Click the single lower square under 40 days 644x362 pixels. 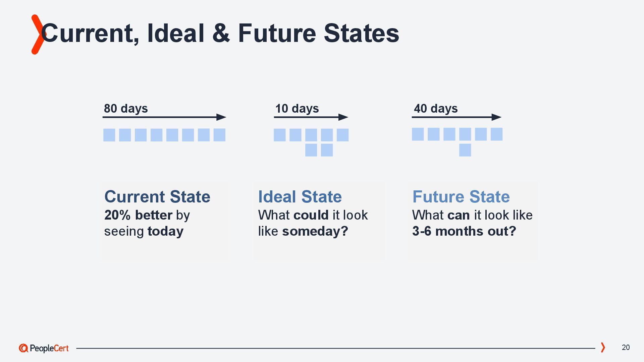(x=465, y=150)
